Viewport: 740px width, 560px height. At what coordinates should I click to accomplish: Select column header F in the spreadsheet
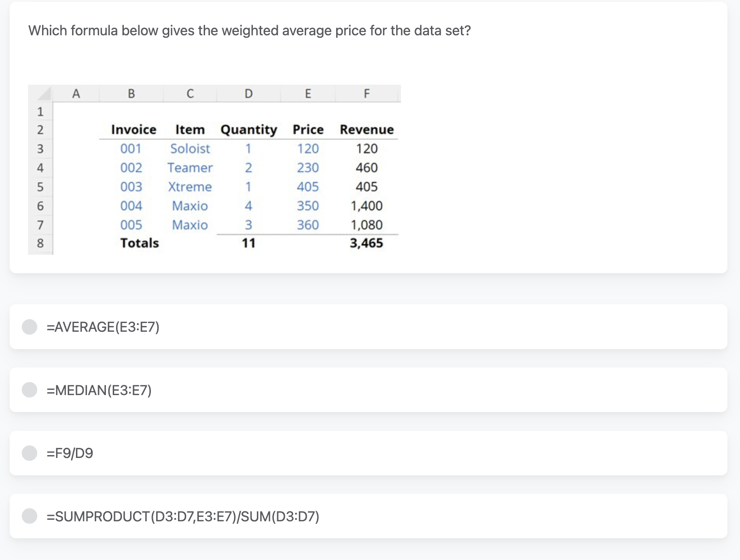pyautogui.click(x=367, y=93)
